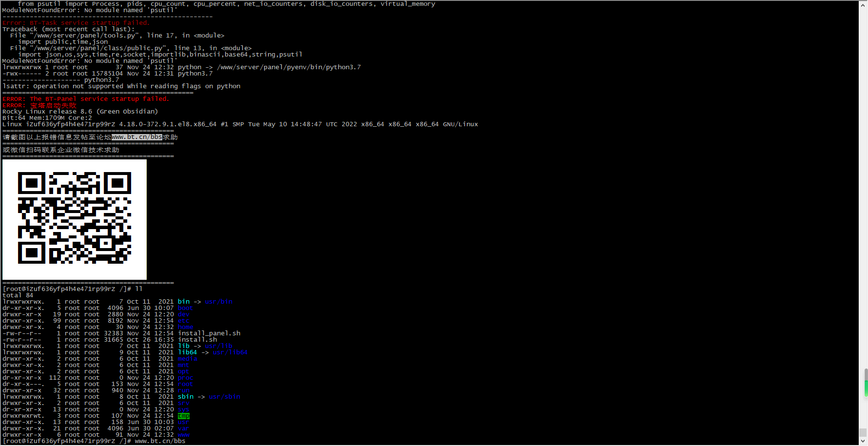Click the 'install_panel.sh' file name

[x=209, y=333]
